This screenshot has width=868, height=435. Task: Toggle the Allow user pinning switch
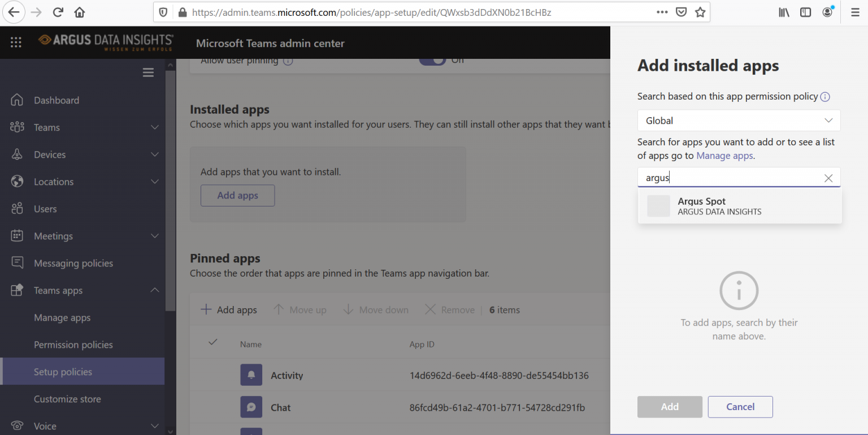(432, 61)
